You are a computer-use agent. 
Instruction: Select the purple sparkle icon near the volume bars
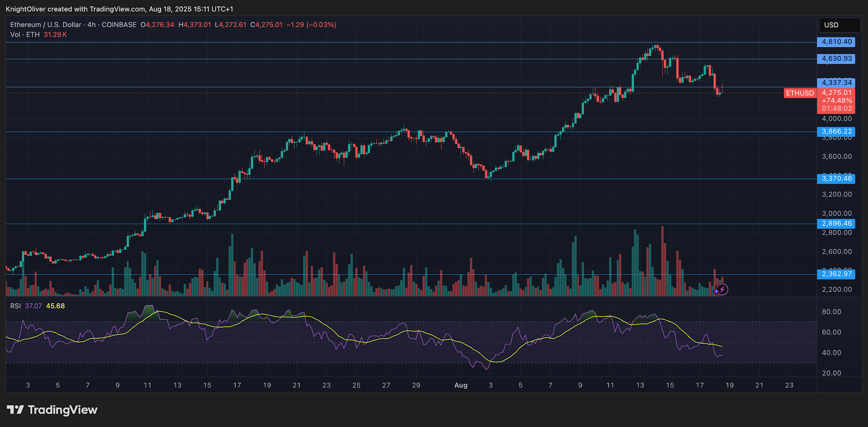(x=715, y=291)
